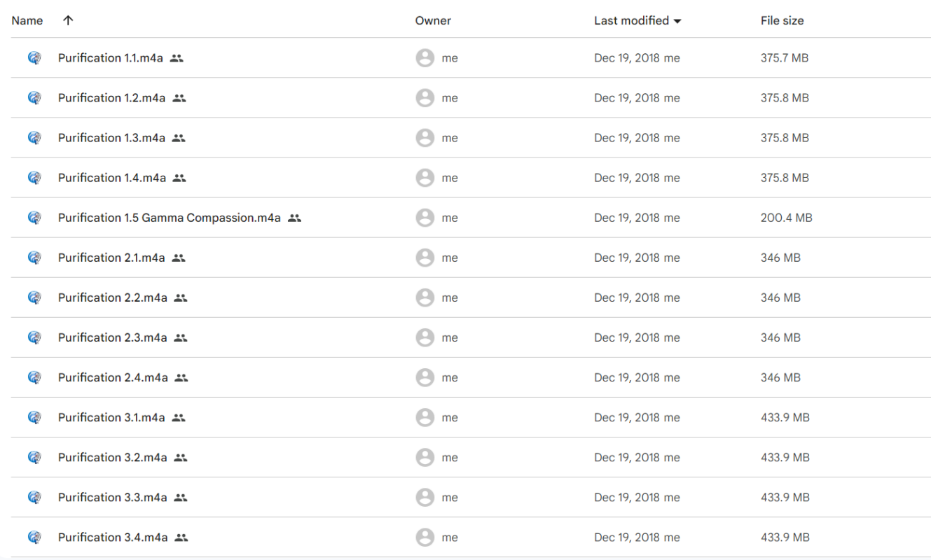Click the owner avatar in Purification 2.4.m4a row
The image size is (931, 560).
click(x=424, y=378)
